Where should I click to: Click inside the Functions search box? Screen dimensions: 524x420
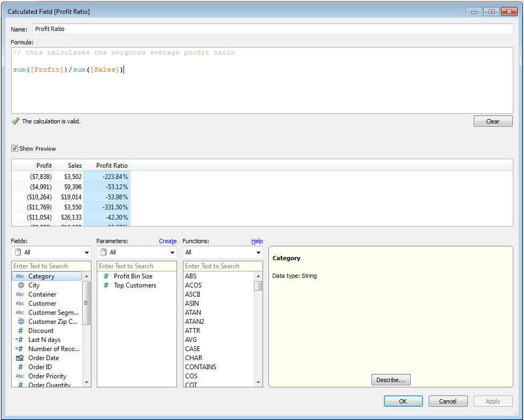[221, 266]
